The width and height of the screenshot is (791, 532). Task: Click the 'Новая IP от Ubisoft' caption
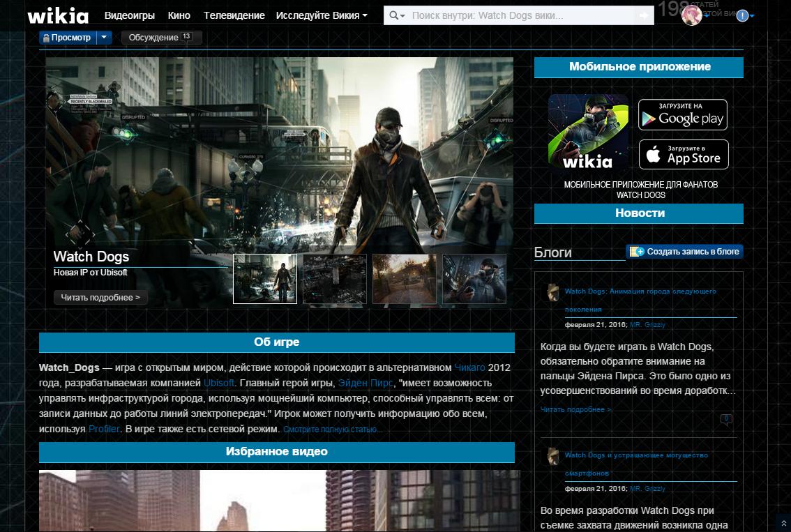tap(90, 273)
